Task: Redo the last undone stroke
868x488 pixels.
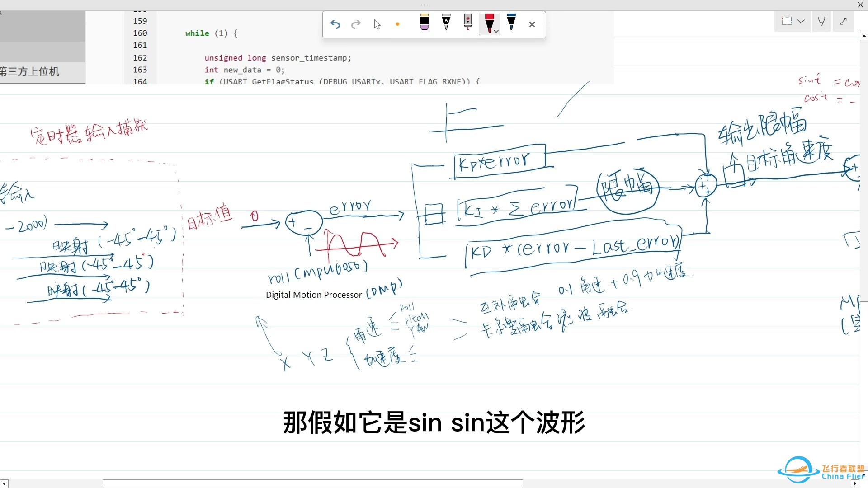Action: click(x=356, y=24)
